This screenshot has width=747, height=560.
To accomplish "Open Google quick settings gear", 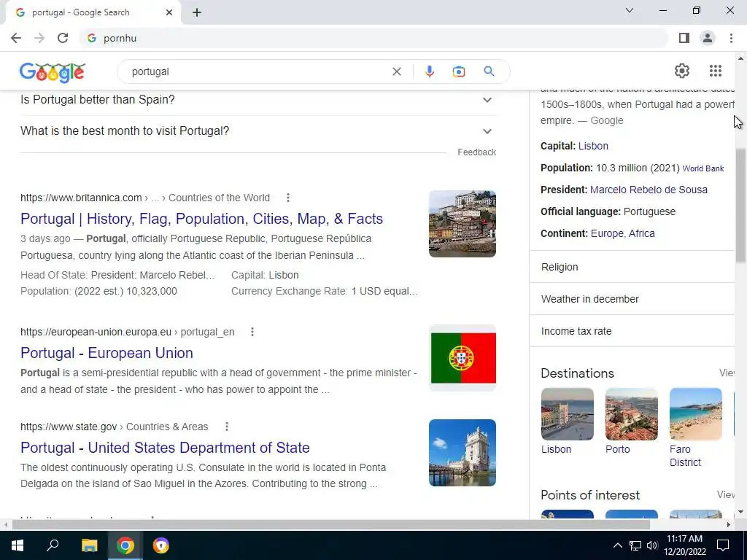I will point(682,71).
